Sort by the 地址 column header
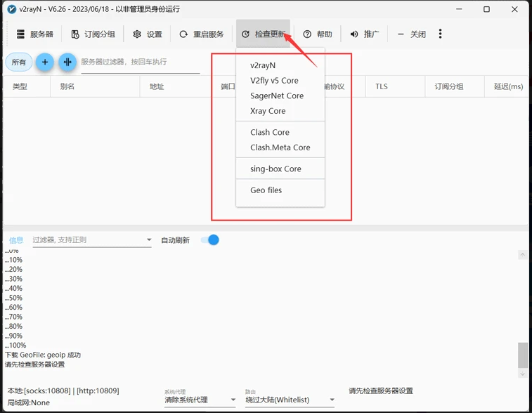Viewport: 532px width, 413px height. click(176, 86)
